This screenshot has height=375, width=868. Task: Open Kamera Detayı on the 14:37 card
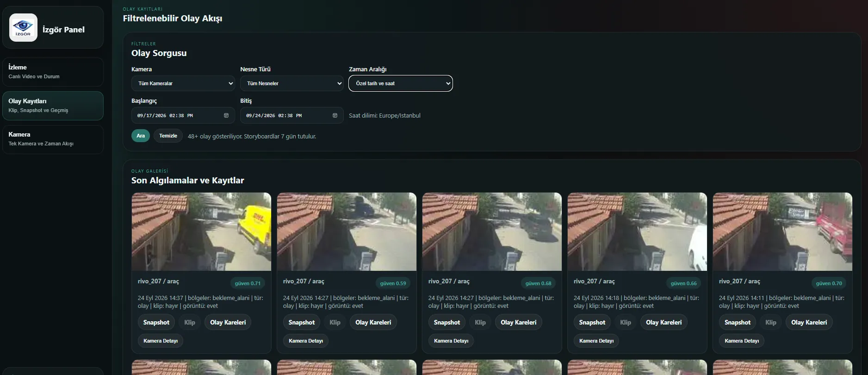[x=161, y=341]
